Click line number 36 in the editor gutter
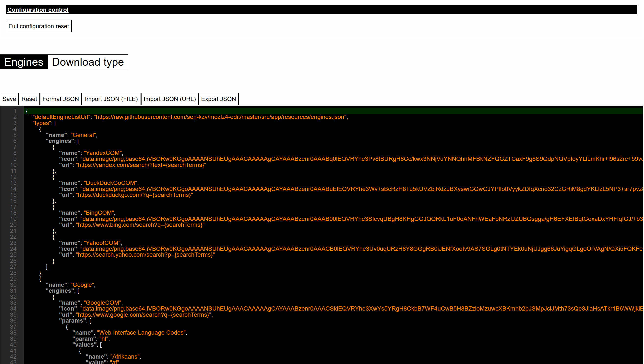The height and width of the screenshot is (364, 644). tap(13, 321)
